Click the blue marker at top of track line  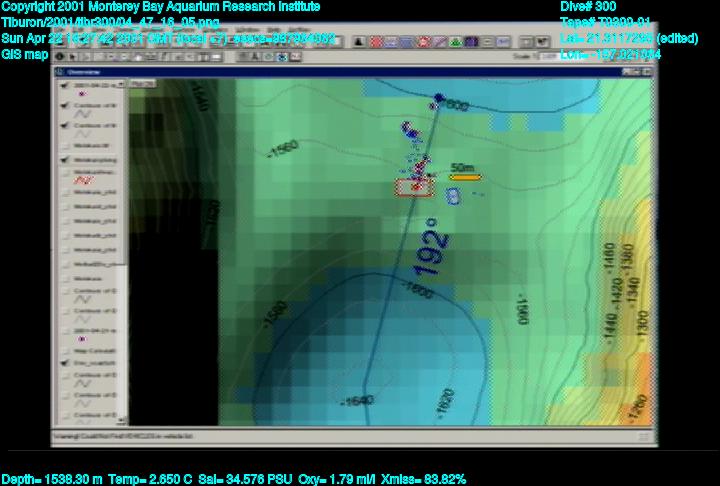[x=438, y=98]
